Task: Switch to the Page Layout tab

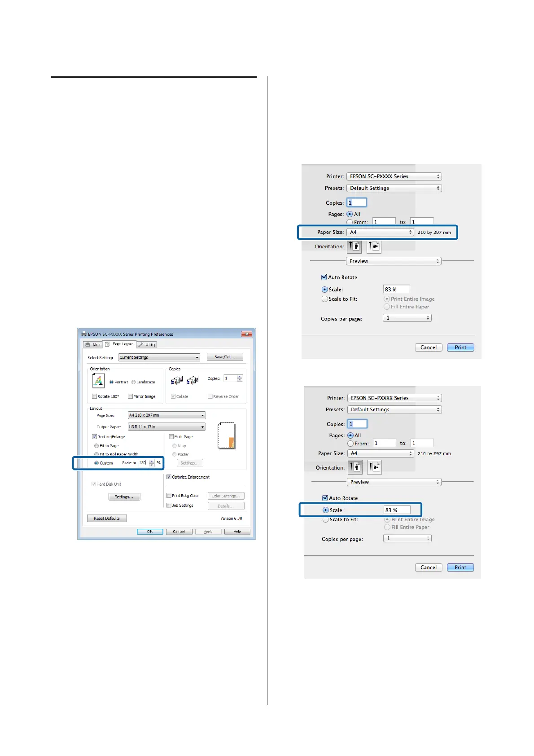Action: (119, 344)
